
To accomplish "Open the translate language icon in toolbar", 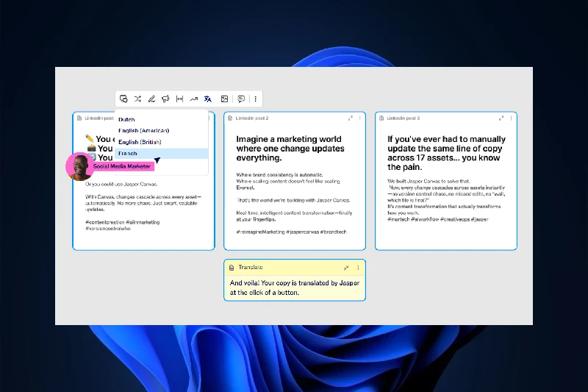I will (208, 99).
